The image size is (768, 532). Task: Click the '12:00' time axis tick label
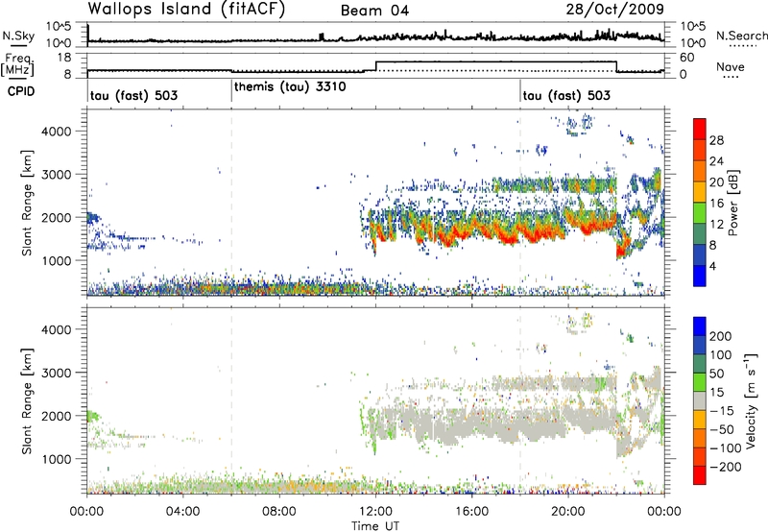[x=375, y=512]
